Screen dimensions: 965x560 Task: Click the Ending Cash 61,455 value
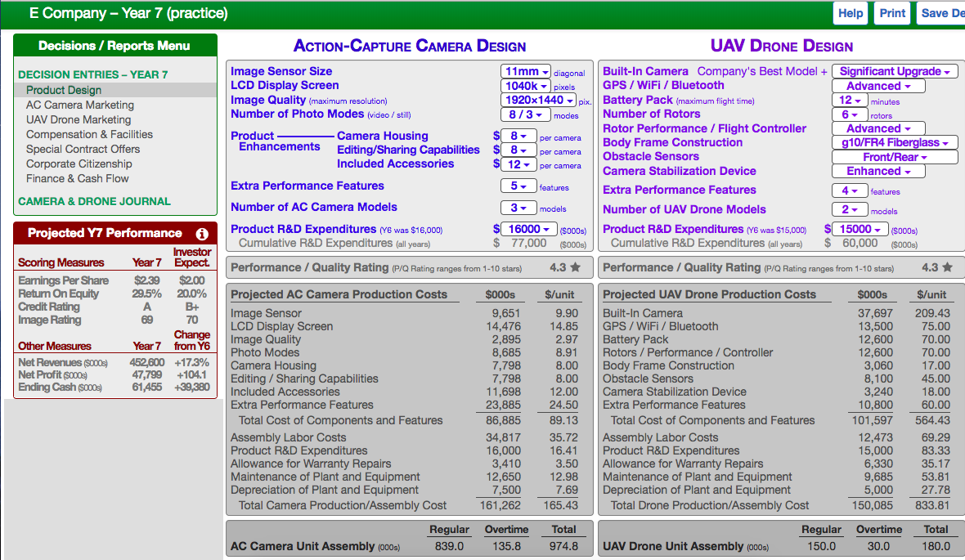(147, 387)
